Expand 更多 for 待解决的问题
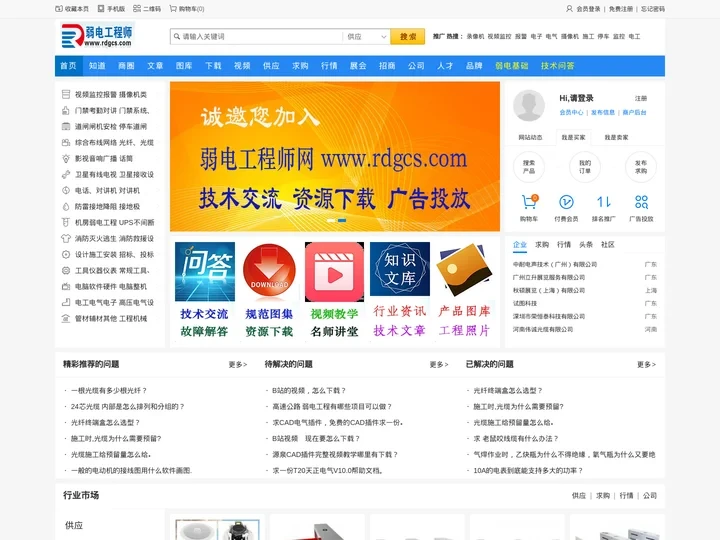The height and width of the screenshot is (540, 720). point(439,365)
